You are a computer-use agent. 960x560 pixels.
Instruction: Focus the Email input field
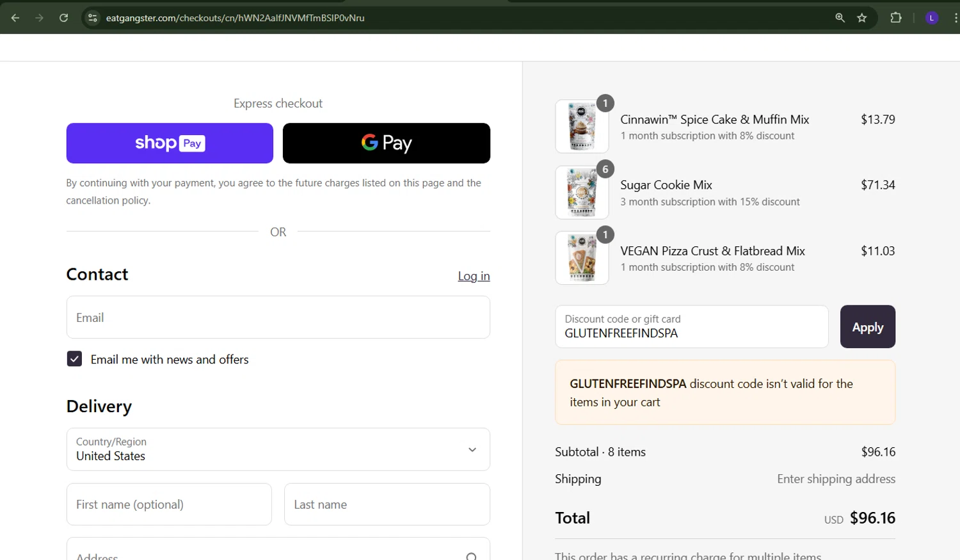pyautogui.click(x=278, y=317)
